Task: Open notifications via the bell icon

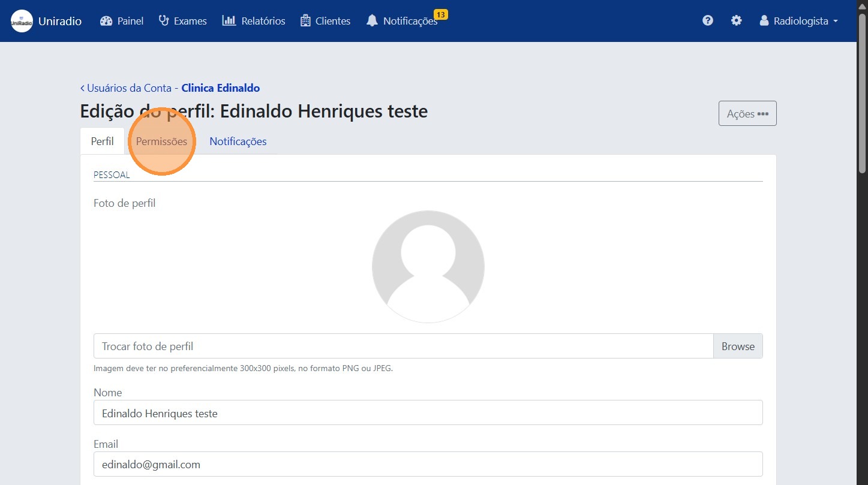Action: (x=372, y=20)
